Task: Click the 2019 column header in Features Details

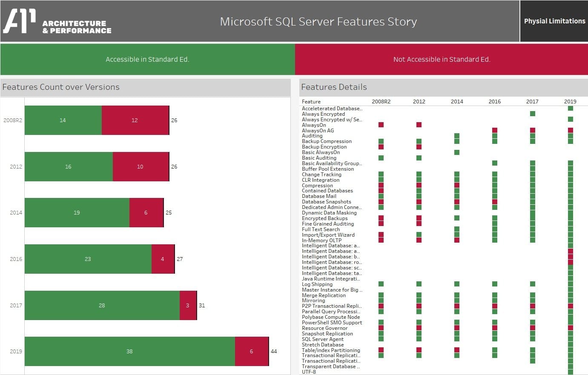Action: coord(570,102)
